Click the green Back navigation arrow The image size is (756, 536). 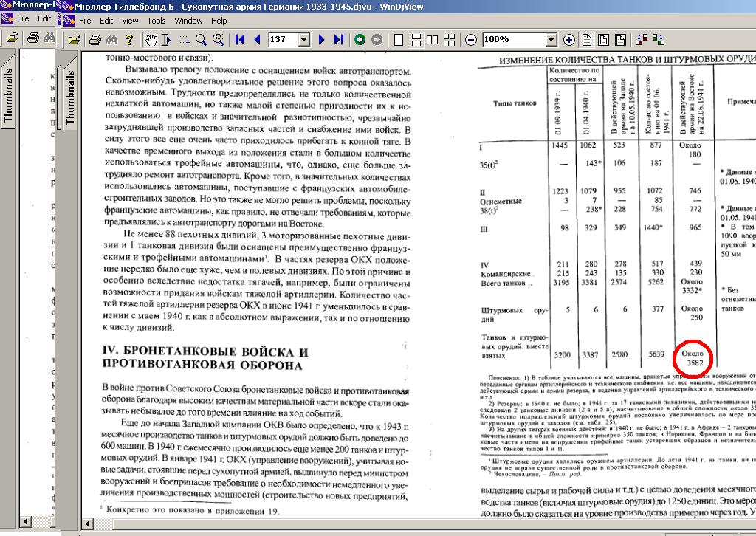[x=360, y=39]
